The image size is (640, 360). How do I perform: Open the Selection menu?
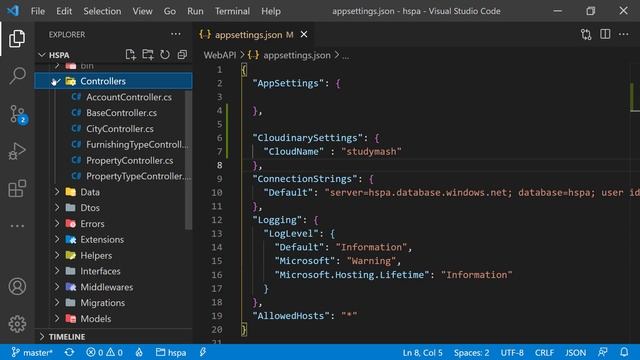pyautogui.click(x=102, y=11)
